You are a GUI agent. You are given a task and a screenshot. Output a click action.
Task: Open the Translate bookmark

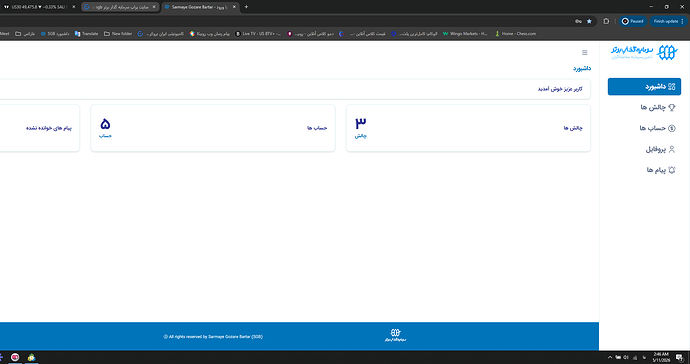click(86, 34)
